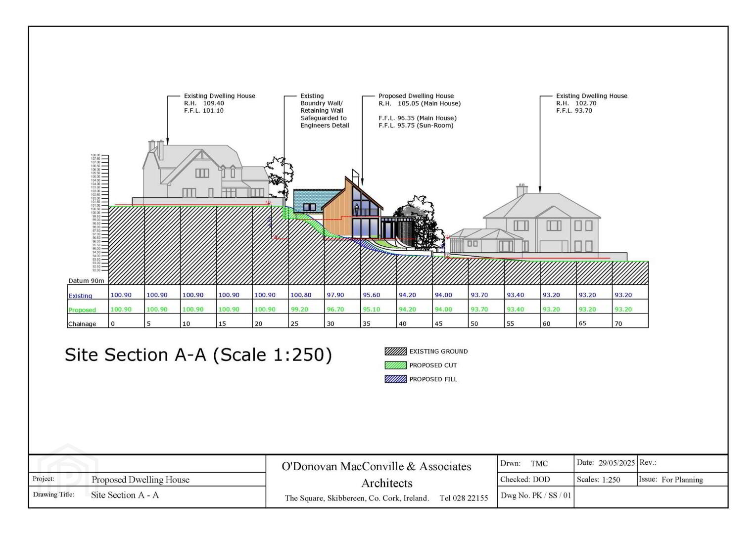Image resolution: width=756 pixels, height=534 pixels.
Task: Select the "PROPOSED CUT" legend label
Action: point(433,365)
